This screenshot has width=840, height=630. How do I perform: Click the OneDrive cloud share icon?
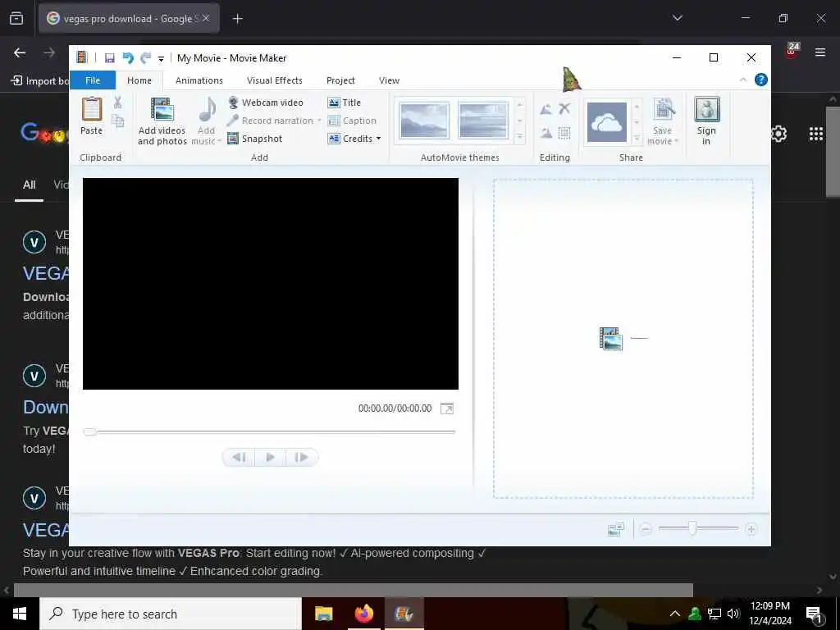tap(607, 123)
